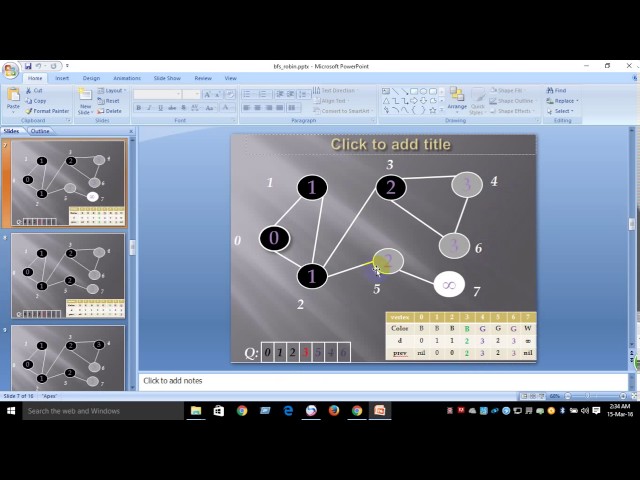
Task: Adjust the zoom slider in status bar
Action: coord(587,396)
